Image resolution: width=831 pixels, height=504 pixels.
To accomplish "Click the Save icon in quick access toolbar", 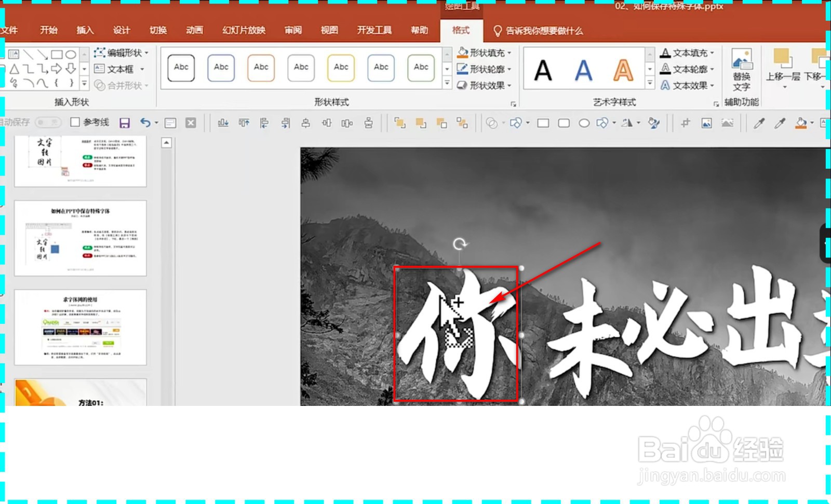I will tap(125, 122).
